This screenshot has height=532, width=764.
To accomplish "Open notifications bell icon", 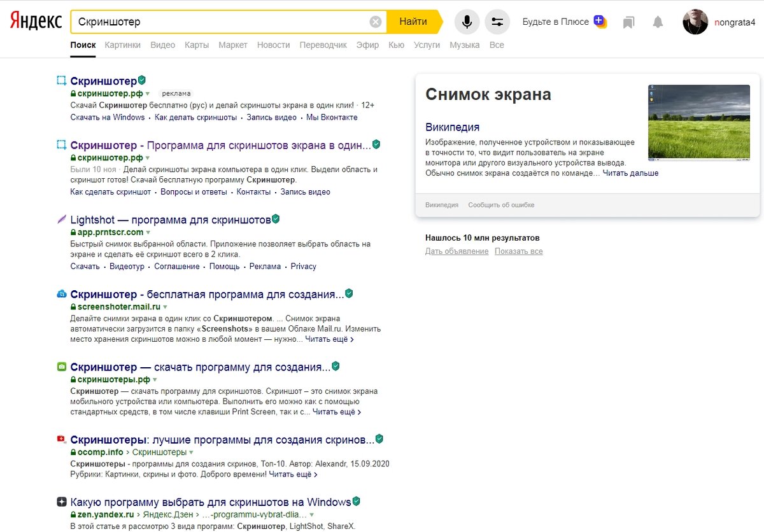I will click(658, 22).
